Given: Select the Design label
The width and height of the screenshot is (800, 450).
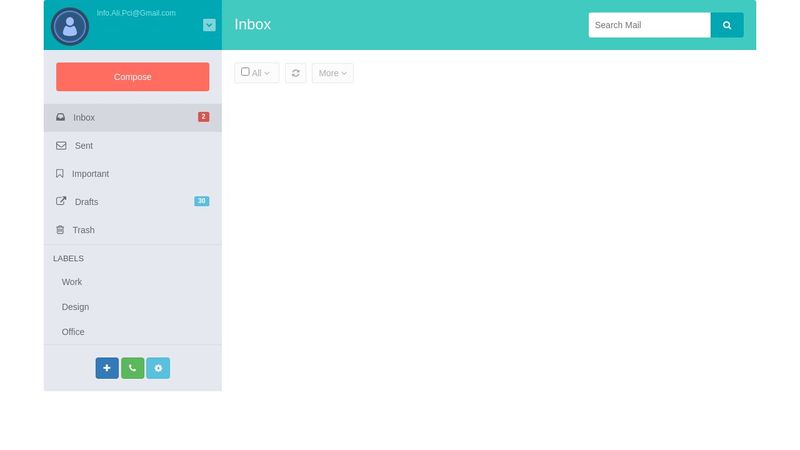Looking at the screenshot, I should point(75,307).
